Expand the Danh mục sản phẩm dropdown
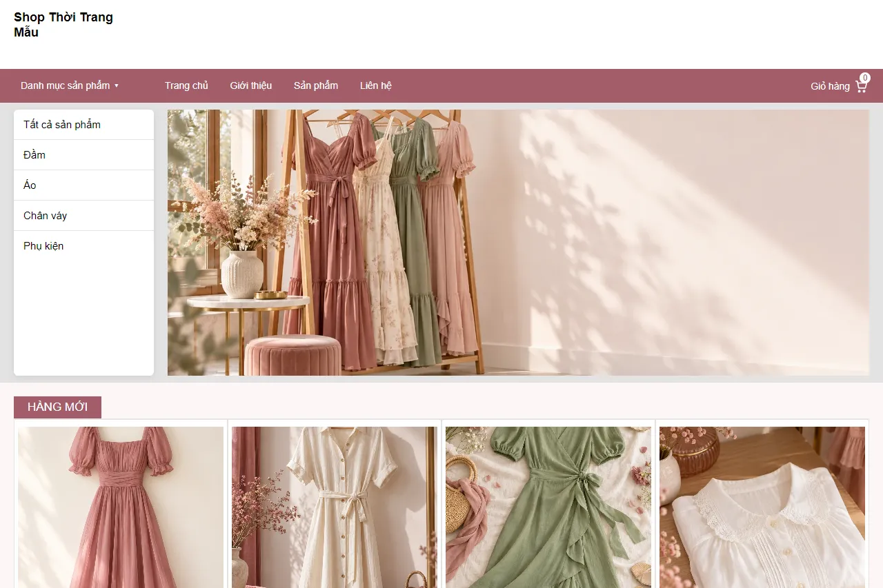This screenshot has height=588, width=883. (70, 85)
